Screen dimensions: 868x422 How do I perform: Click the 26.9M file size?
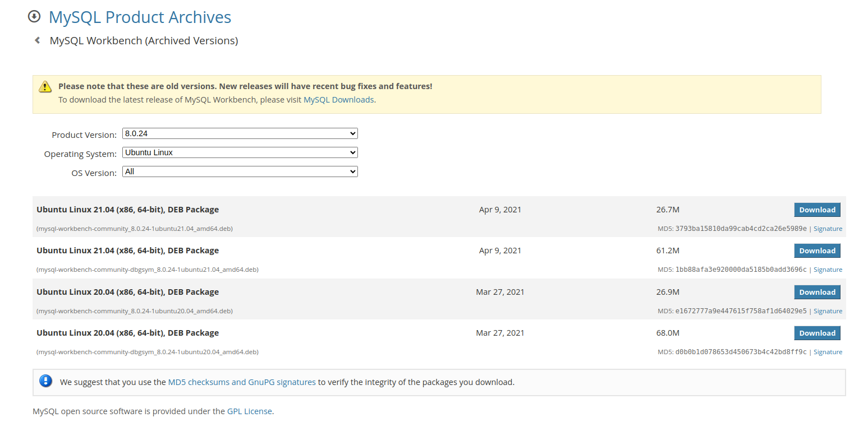[668, 292]
